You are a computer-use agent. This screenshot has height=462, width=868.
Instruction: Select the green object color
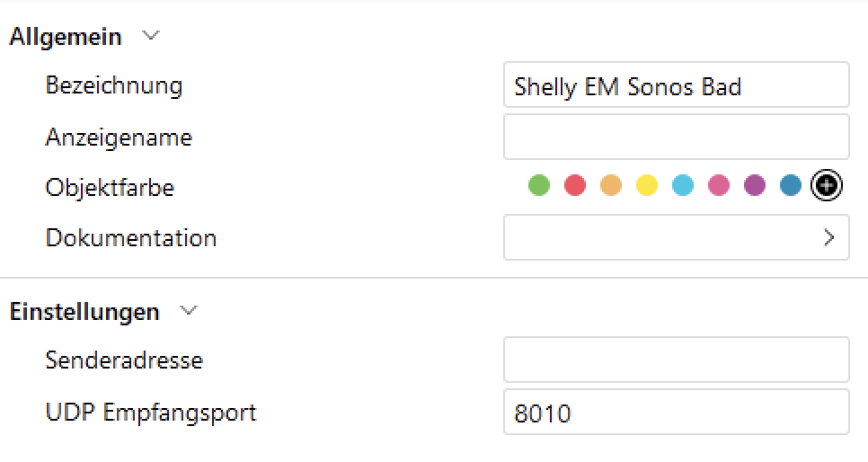tap(539, 186)
